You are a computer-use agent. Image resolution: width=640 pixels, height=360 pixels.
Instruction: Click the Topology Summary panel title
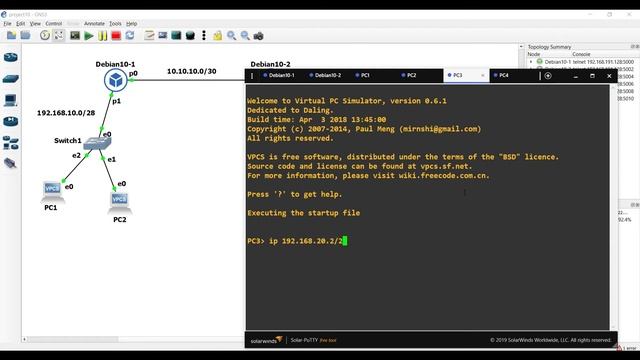[x=549, y=47]
